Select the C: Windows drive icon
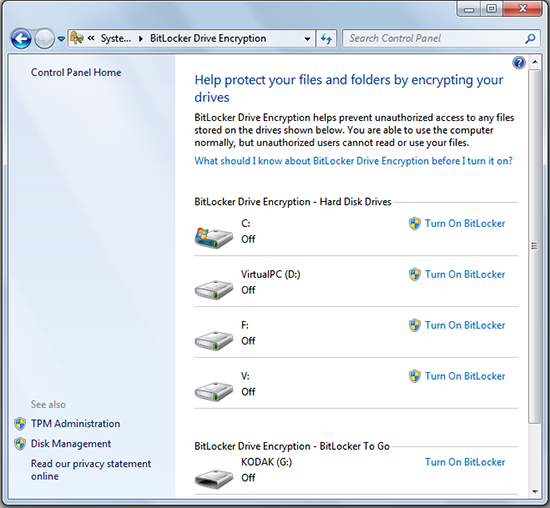This screenshot has height=508, width=550. coord(213,238)
